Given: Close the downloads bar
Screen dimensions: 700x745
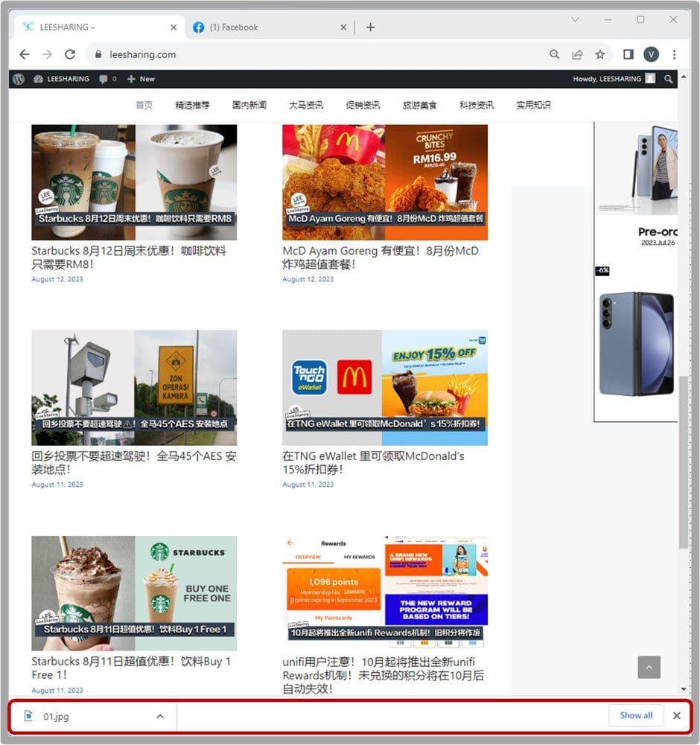Looking at the screenshot, I should pyautogui.click(x=677, y=715).
